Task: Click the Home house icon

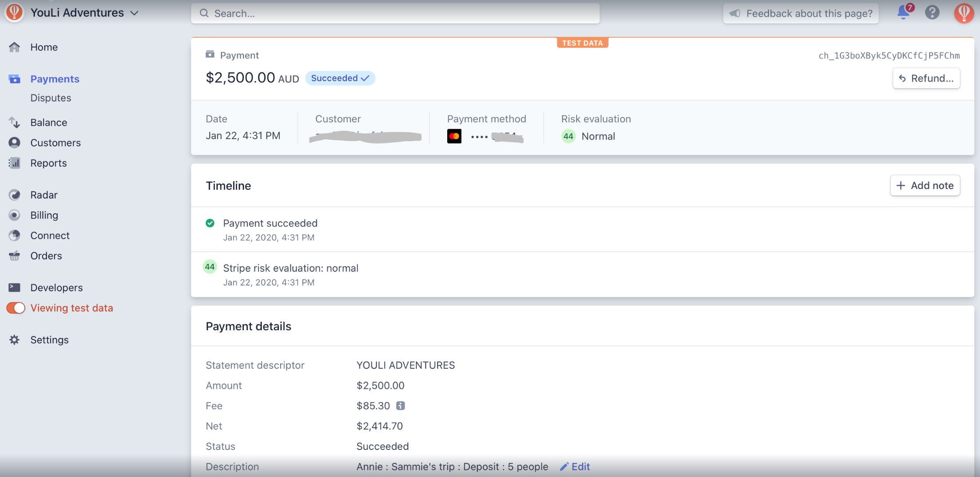Action: pos(14,47)
